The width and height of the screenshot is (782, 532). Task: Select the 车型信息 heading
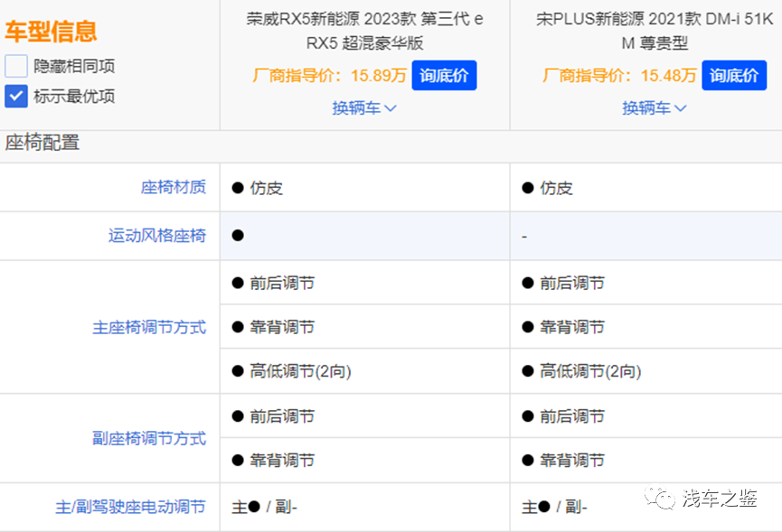point(51,31)
